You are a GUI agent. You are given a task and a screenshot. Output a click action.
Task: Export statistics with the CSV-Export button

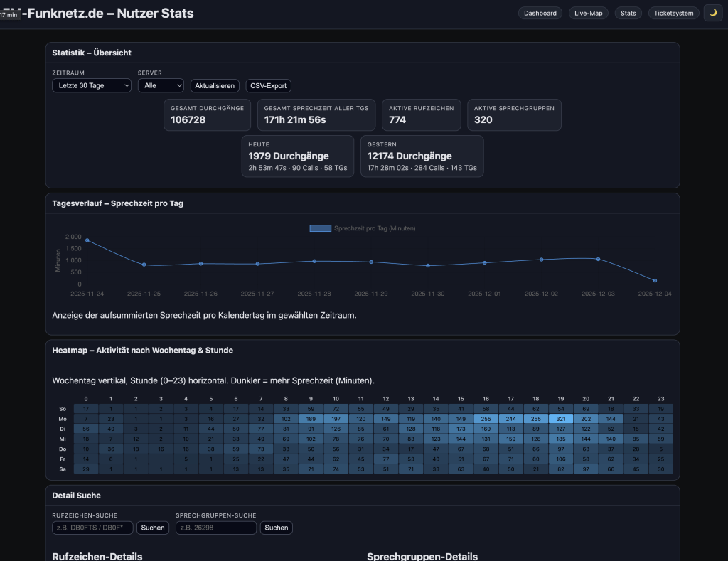pyautogui.click(x=269, y=85)
